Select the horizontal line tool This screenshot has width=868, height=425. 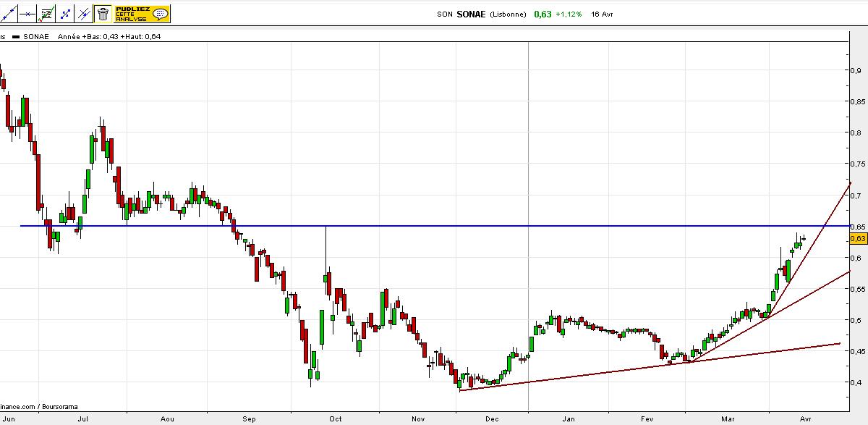(x=27, y=14)
